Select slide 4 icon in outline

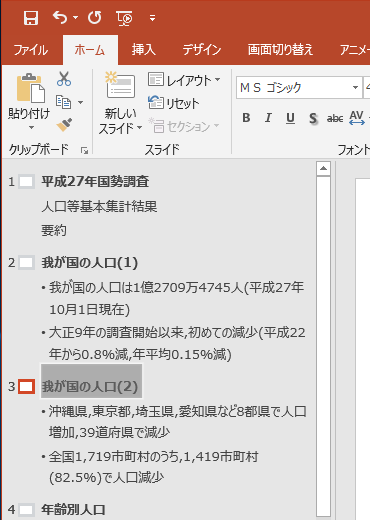27,510
